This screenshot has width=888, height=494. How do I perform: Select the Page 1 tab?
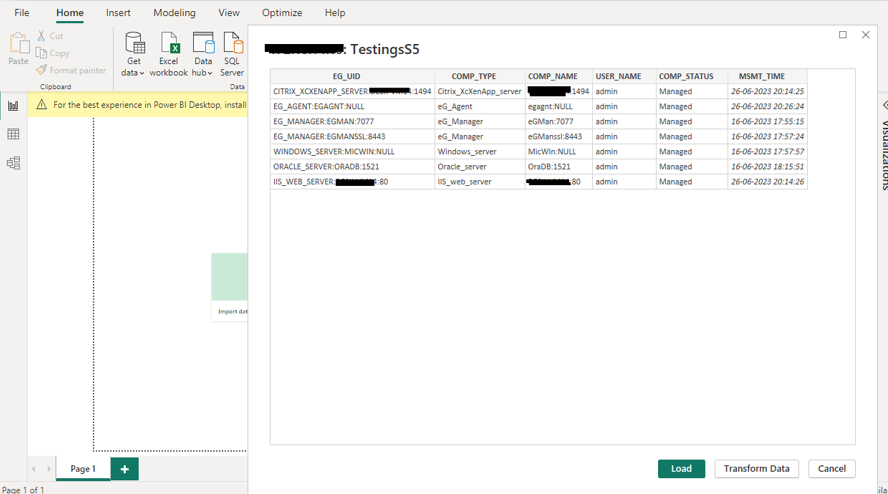pyautogui.click(x=83, y=469)
